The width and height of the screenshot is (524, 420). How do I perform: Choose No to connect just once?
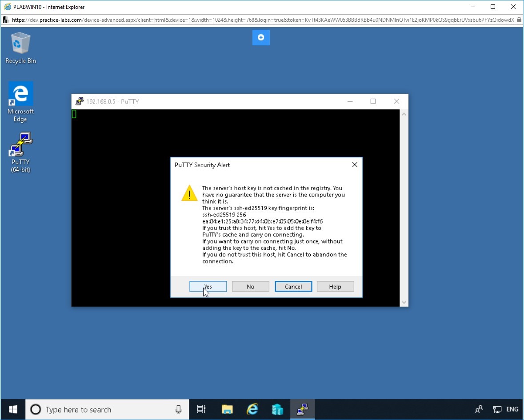point(250,286)
